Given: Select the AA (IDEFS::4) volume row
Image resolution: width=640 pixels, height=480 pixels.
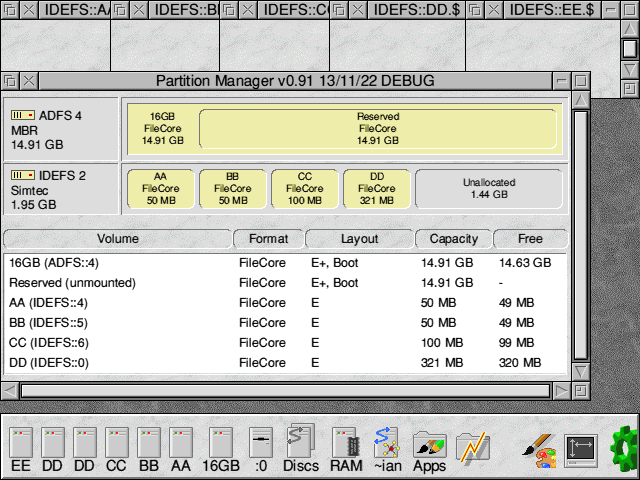Looking at the screenshot, I should [286, 303].
